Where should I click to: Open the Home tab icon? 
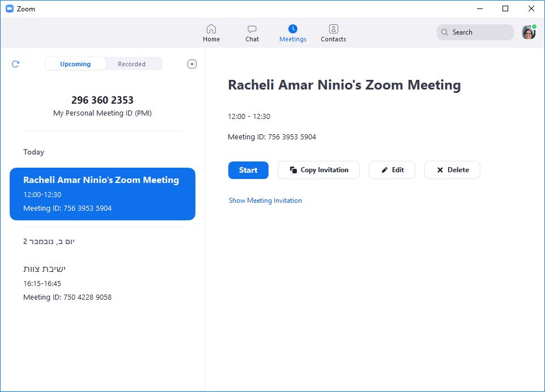(211, 29)
